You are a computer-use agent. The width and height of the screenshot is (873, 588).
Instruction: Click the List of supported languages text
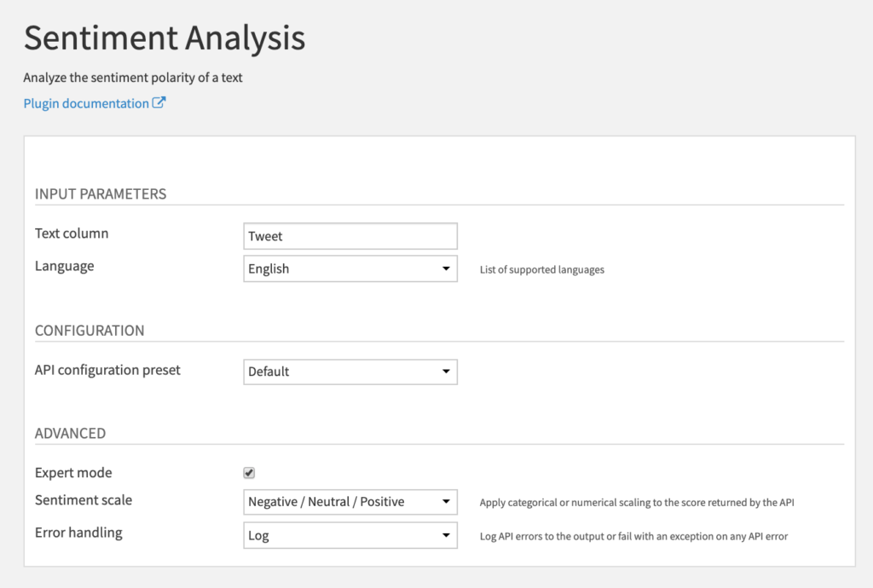[541, 270]
